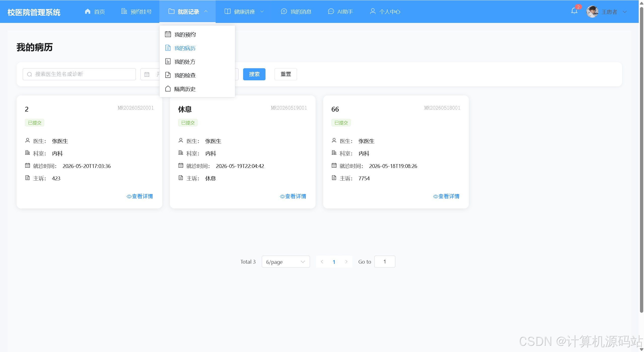Viewport: 644px width, 352px height.
Task: Select page 1 in pagination
Action: pos(334,262)
